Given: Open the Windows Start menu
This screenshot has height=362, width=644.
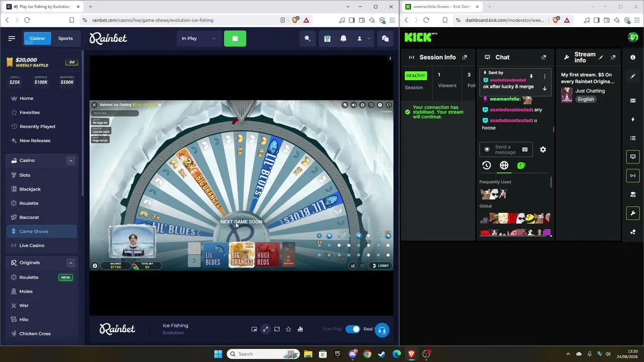Looking at the screenshot, I should 218,354.
